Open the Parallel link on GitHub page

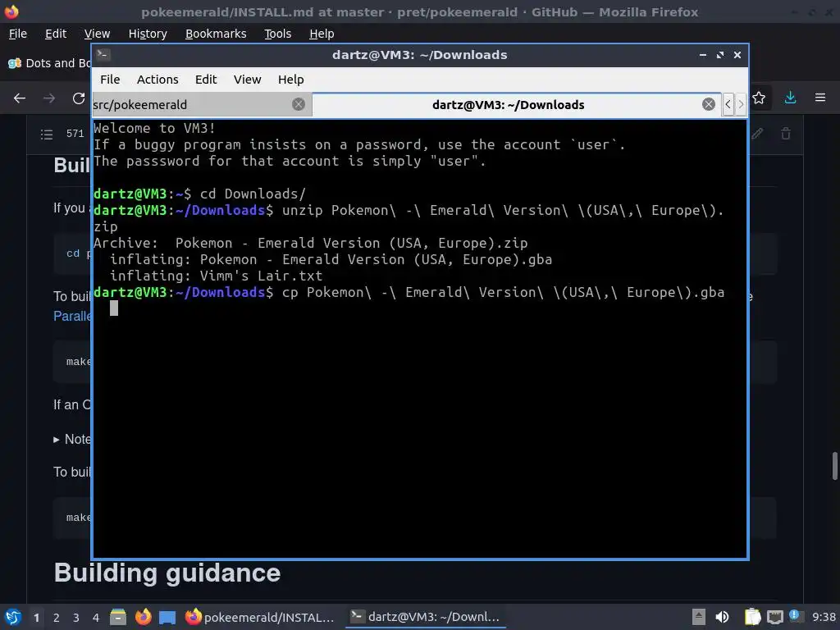coord(72,316)
